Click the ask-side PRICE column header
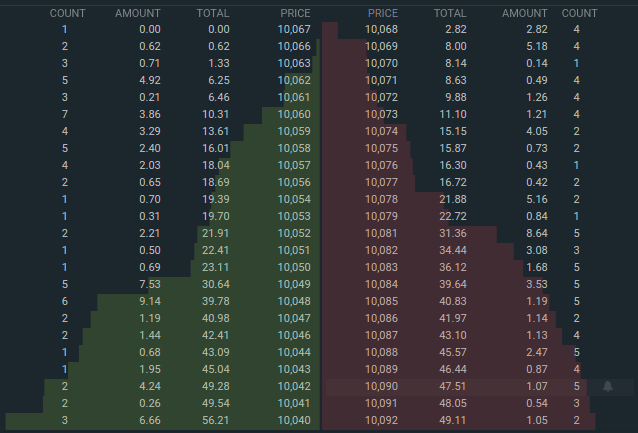The image size is (638, 433). point(382,13)
